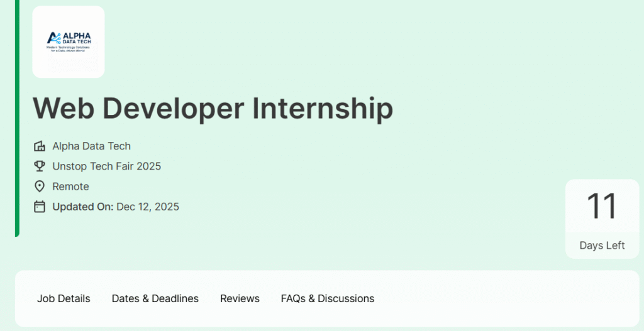Image resolution: width=644 pixels, height=331 pixels.
Task: Click the stylized A emblem in the company logo
Action: click(53, 38)
